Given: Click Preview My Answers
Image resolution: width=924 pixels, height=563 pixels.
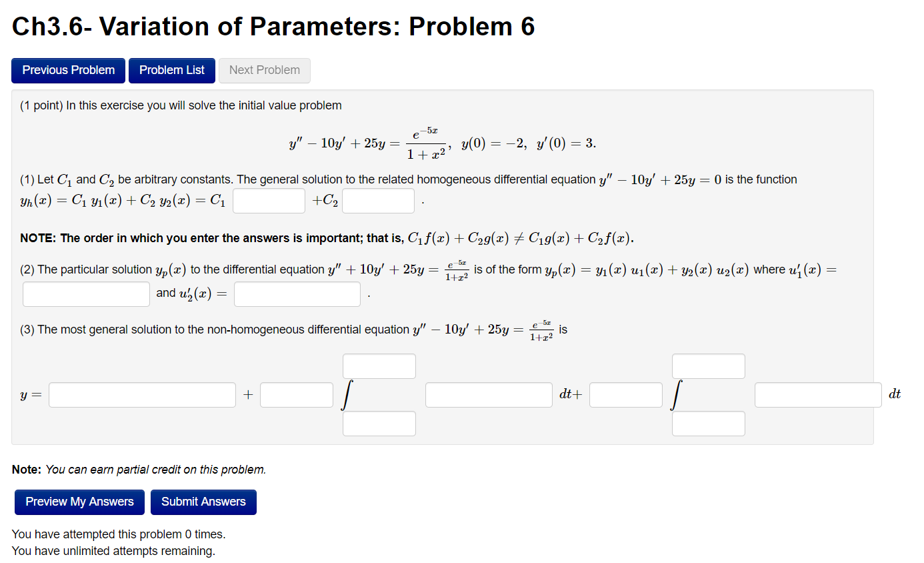Looking at the screenshot, I should [x=79, y=502].
